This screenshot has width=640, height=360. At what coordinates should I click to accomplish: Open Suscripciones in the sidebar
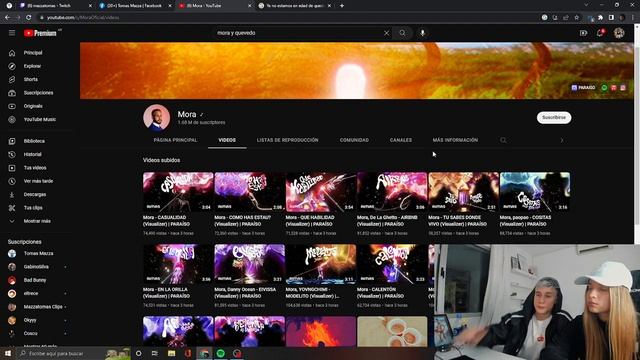37,93
